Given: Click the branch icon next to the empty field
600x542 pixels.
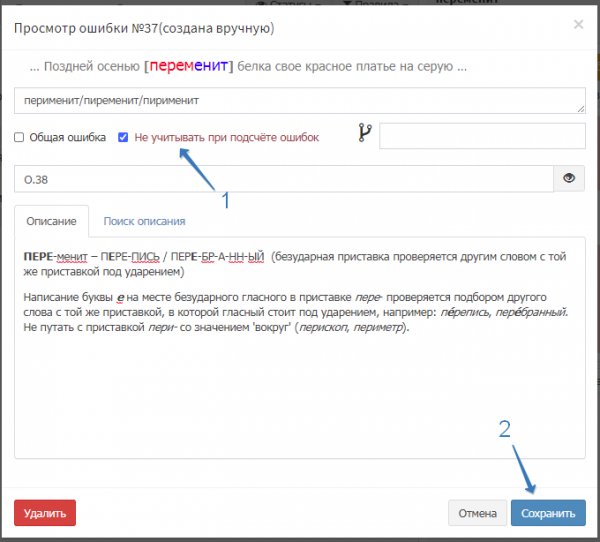Looking at the screenshot, I should [x=364, y=136].
